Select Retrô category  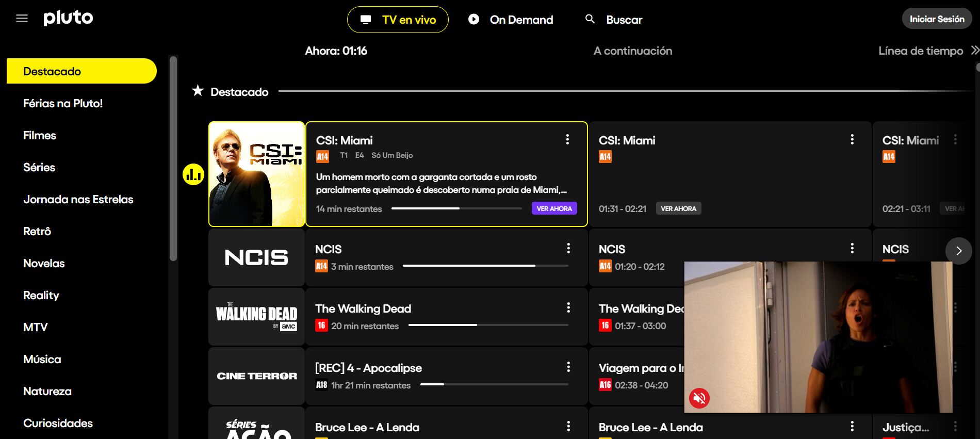[37, 231]
